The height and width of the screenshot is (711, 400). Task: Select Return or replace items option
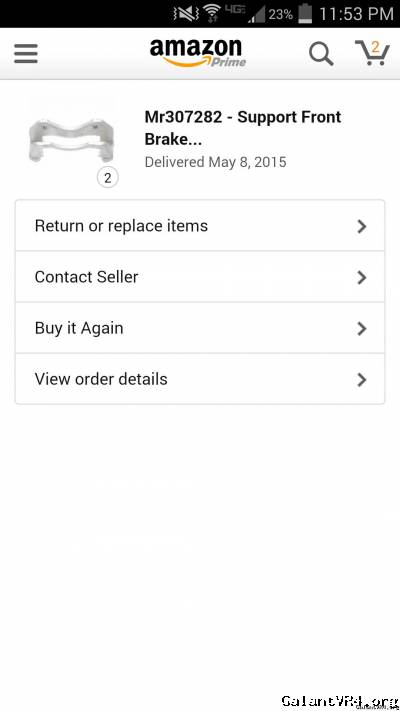tap(200, 225)
